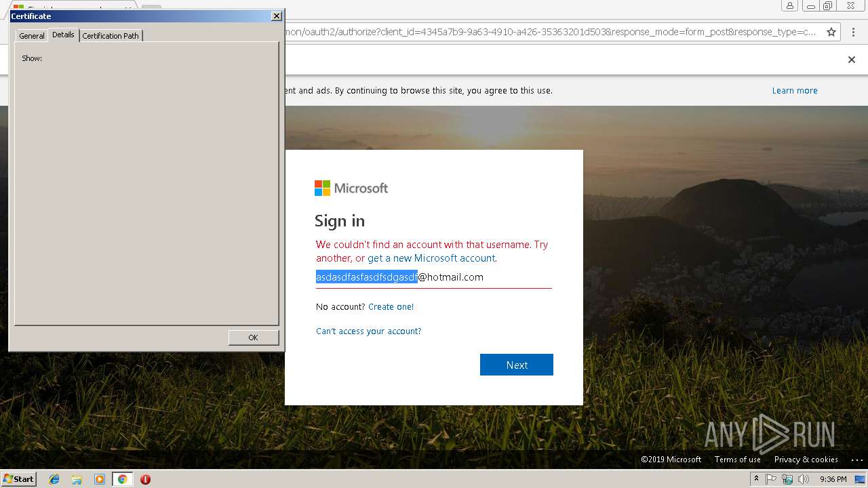Click the network tray icon

pyautogui.click(x=788, y=479)
